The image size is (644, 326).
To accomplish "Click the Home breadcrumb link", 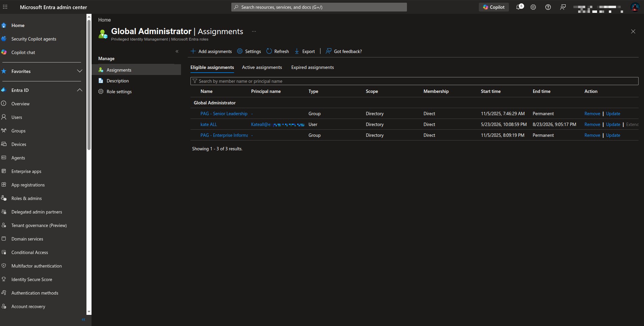I will coord(104,20).
